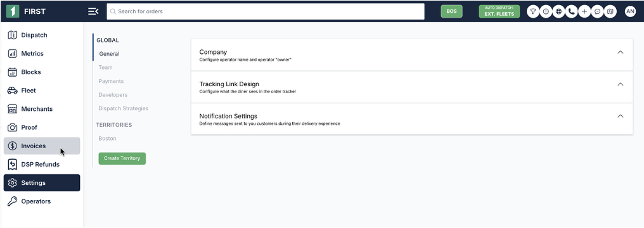The image size is (644, 228).
Task: Expand Notification Settings chevron
Action: pos(621,116)
